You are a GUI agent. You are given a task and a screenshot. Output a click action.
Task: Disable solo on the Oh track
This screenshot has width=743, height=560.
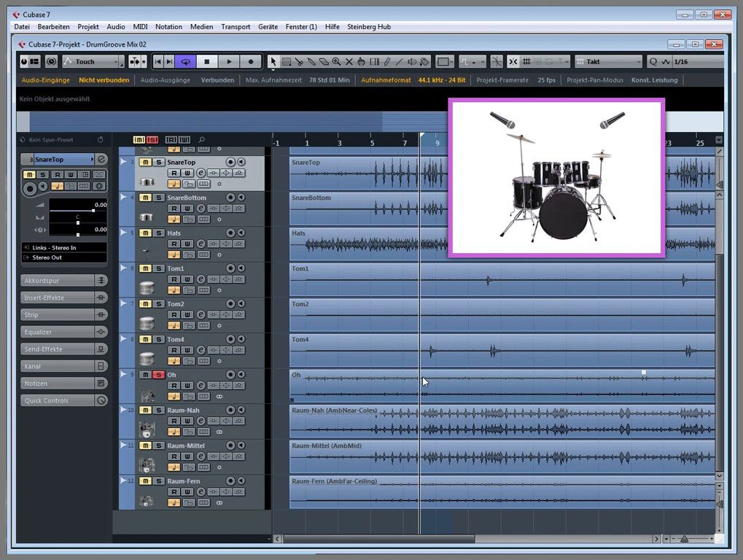158,375
